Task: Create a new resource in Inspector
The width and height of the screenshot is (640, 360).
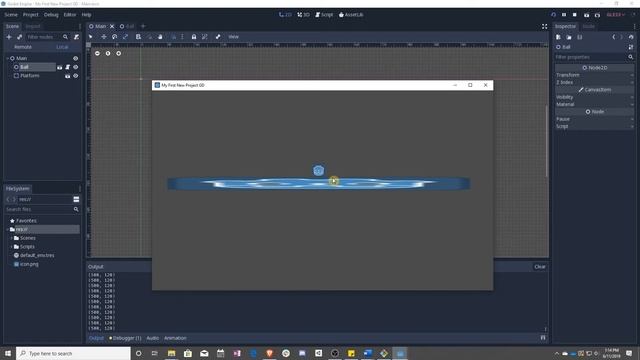Action: 558,37
